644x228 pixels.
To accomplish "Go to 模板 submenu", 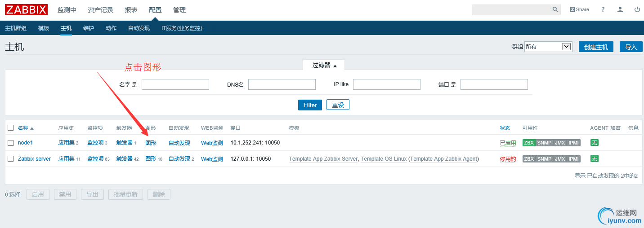I will [44, 28].
